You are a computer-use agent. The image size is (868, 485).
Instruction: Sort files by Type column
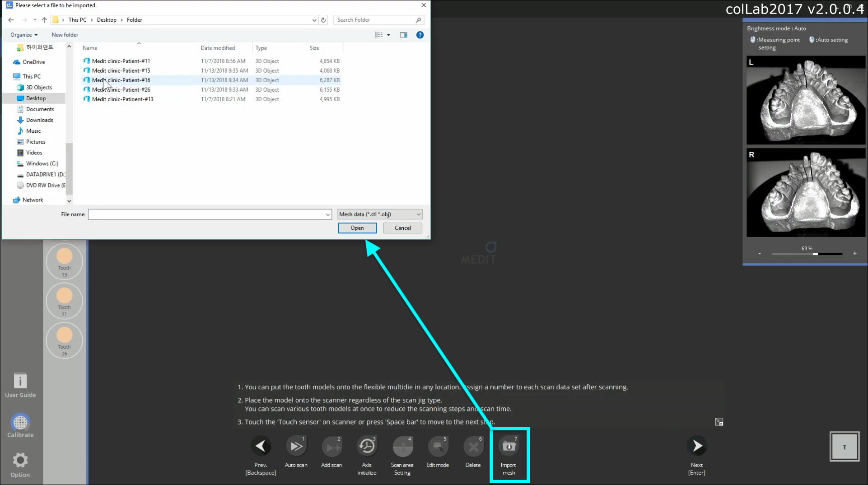[x=279, y=48]
